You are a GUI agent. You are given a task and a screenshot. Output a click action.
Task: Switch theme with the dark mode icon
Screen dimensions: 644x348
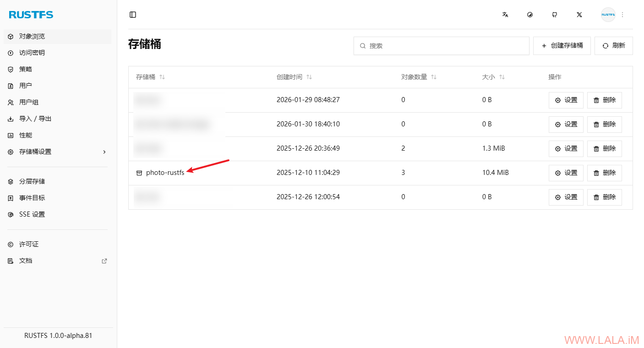pos(530,15)
